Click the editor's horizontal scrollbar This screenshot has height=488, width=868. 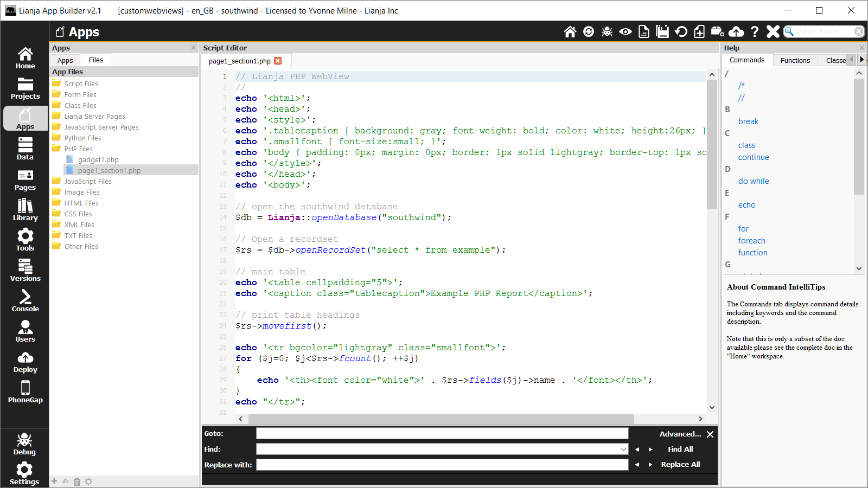pyautogui.click(x=441, y=419)
